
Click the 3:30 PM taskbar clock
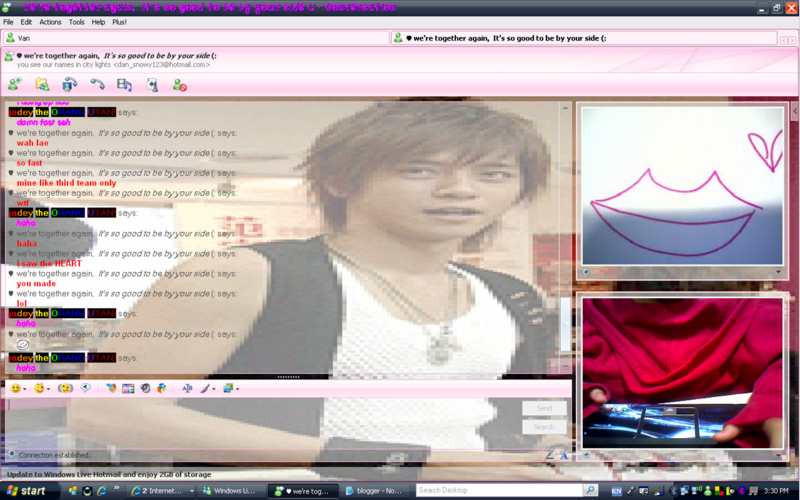pos(776,491)
